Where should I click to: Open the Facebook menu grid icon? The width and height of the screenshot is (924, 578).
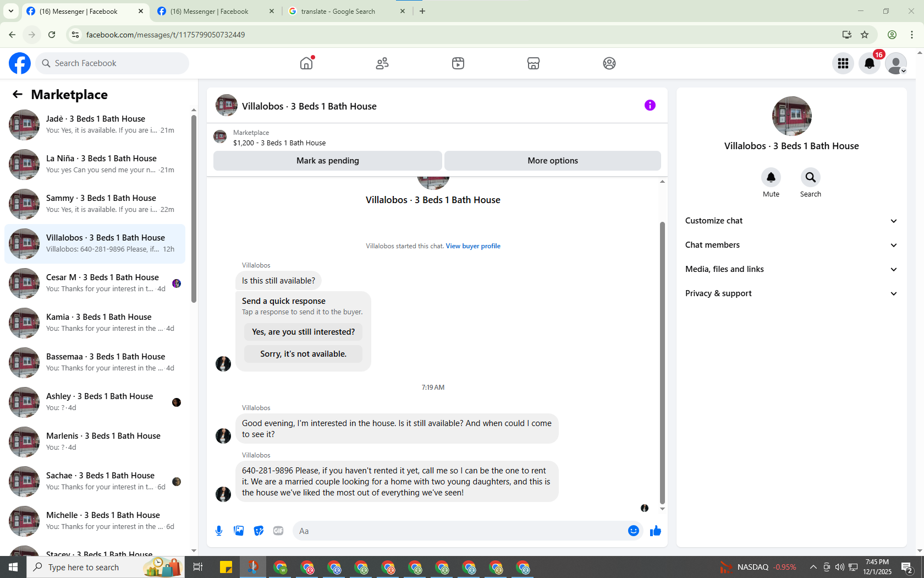tap(843, 63)
